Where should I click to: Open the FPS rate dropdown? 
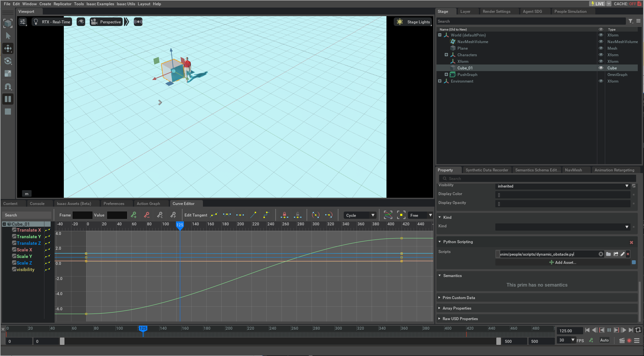click(566, 340)
